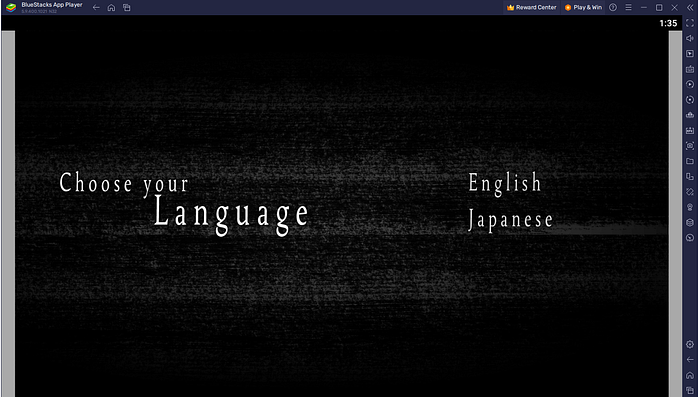Click the volume speaker icon in the sidebar
The image size is (700, 397).
(690, 38)
